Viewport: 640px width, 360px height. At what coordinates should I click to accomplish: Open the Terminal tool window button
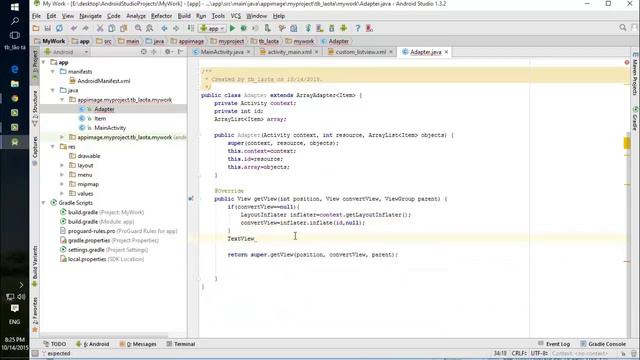pos(181,344)
